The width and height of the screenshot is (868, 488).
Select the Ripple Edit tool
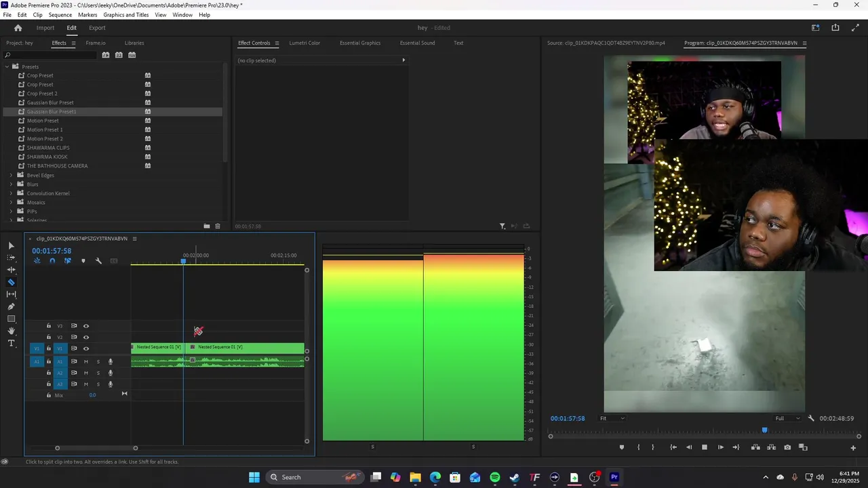tap(12, 270)
